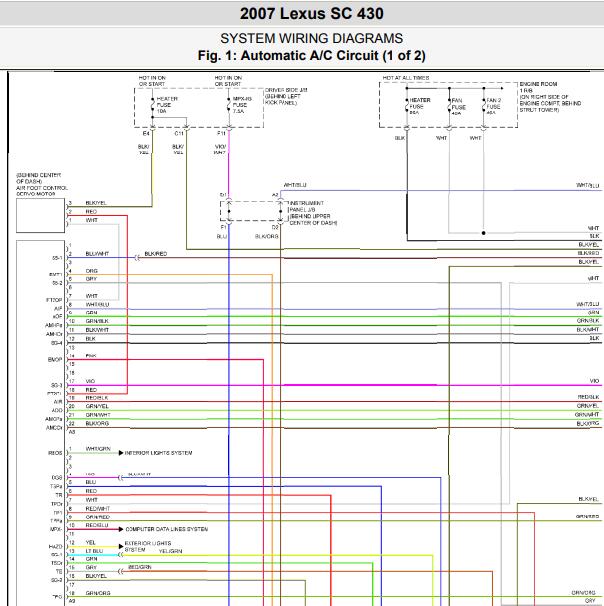Click the 'AMCOr' terminal label

(x=54, y=427)
